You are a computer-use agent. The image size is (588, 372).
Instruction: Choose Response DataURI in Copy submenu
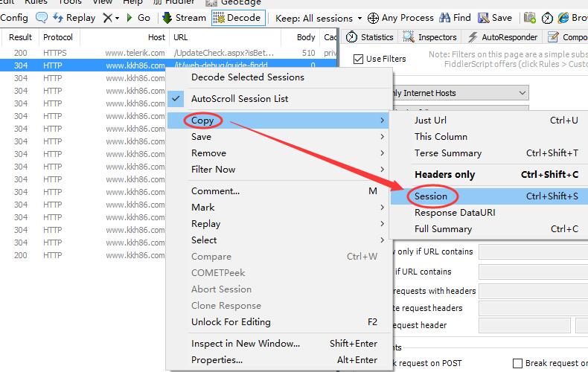click(x=489, y=213)
